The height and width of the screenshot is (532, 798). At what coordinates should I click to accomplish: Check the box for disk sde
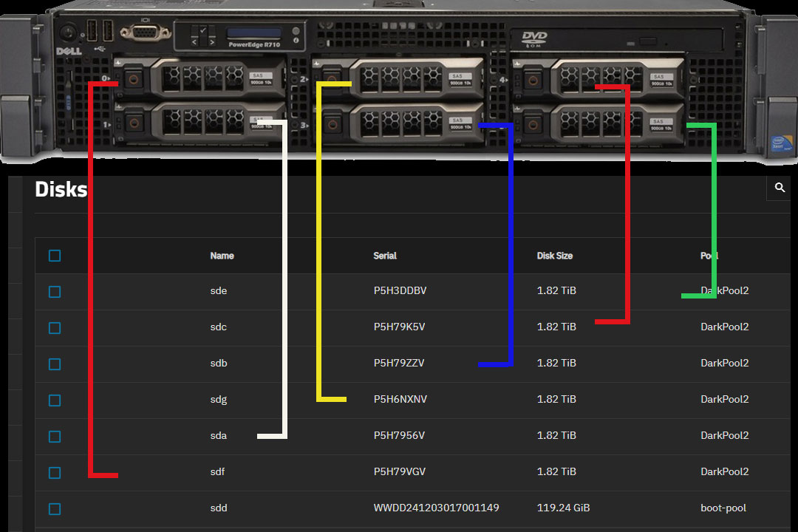click(x=55, y=292)
